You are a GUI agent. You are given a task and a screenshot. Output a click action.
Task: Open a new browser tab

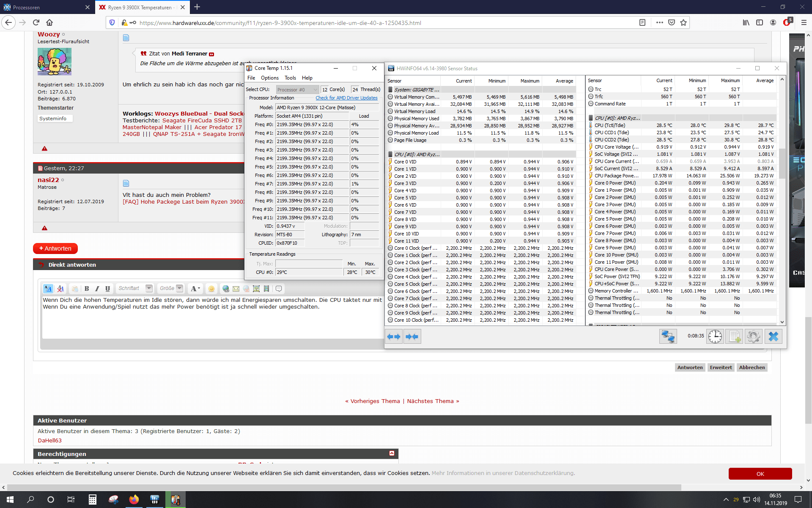point(197,7)
